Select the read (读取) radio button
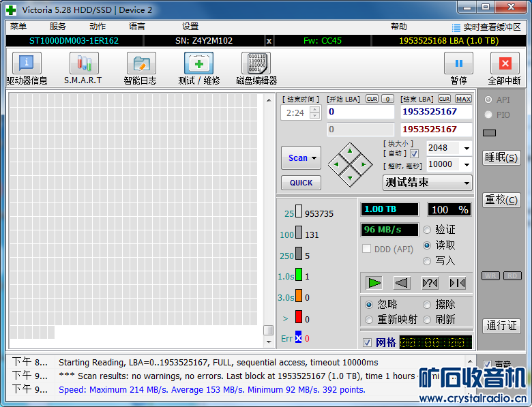Screen dimensions: 532x407 pyautogui.click(x=427, y=245)
